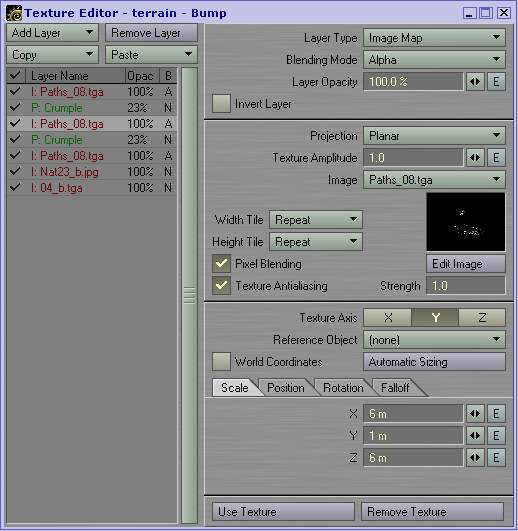Image resolution: width=518 pixels, height=531 pixels.
Task: Expand the Blending Mode Alpha dropdown
Action: [434, 60]
